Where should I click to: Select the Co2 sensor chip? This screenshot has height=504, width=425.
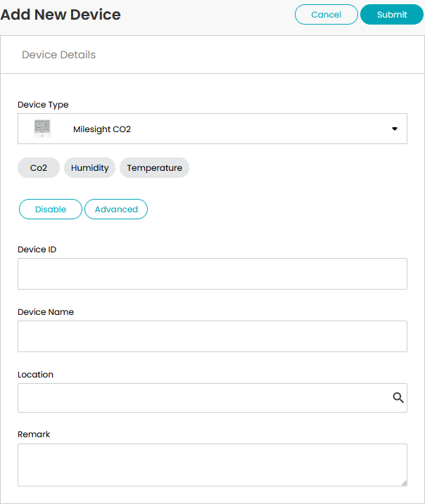point(39,168)
